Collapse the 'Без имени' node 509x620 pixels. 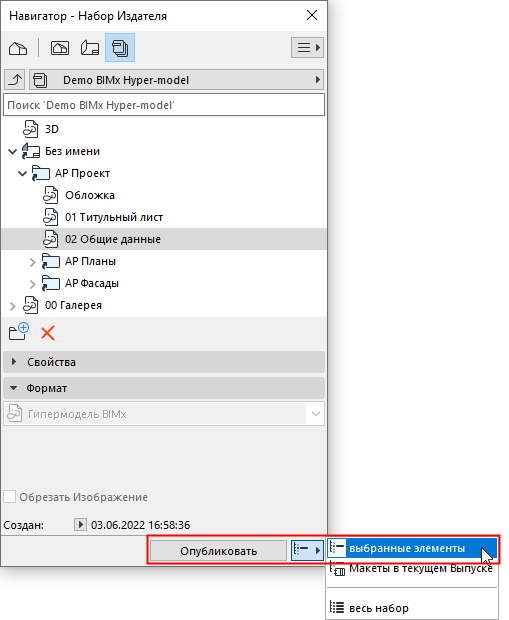tap(13, 151)
